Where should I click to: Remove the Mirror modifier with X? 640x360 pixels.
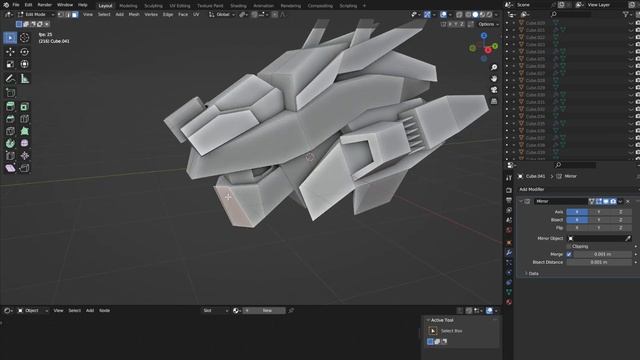pyautogui.click(x=628, y=201)
